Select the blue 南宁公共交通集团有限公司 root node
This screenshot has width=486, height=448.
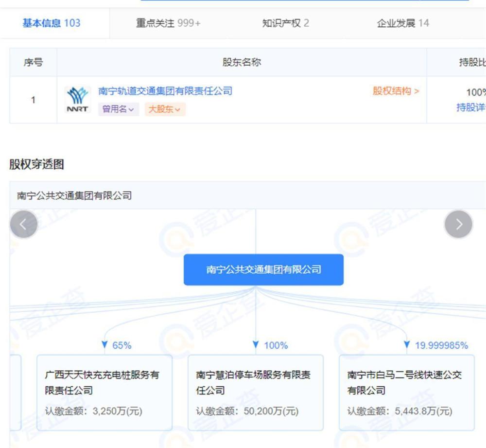pos(263,269)
